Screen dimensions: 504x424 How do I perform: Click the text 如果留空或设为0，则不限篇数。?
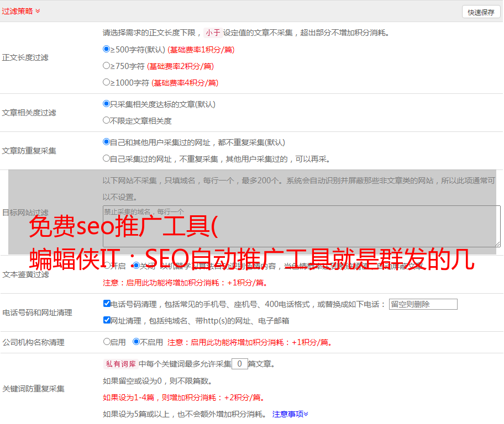pos(158,381)
